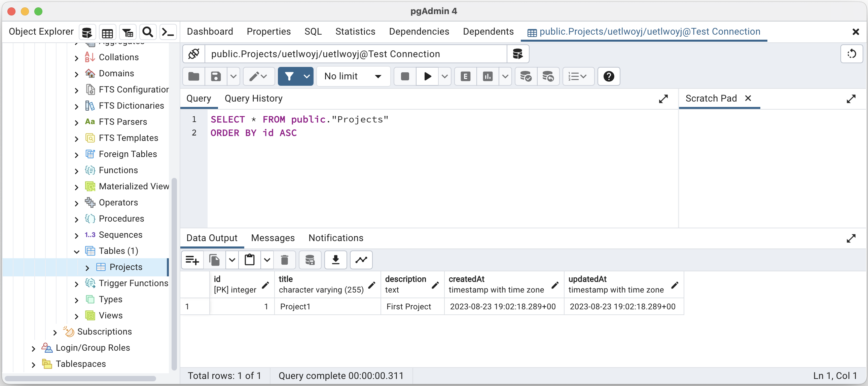868x386 pixels.
Task: Open the Explain plan icon
Action: tap(465, 76)
